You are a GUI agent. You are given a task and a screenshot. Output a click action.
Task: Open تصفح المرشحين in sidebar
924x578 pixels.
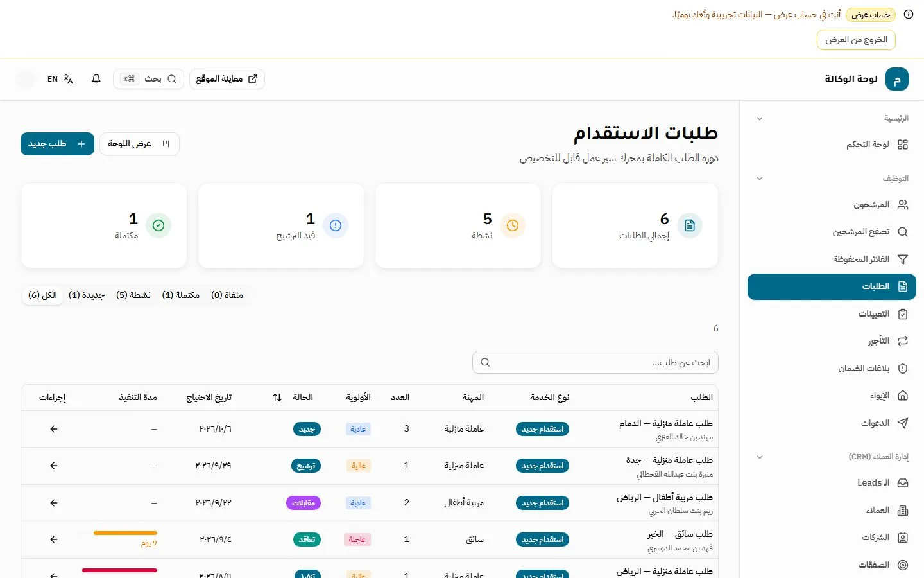[832, 232]
